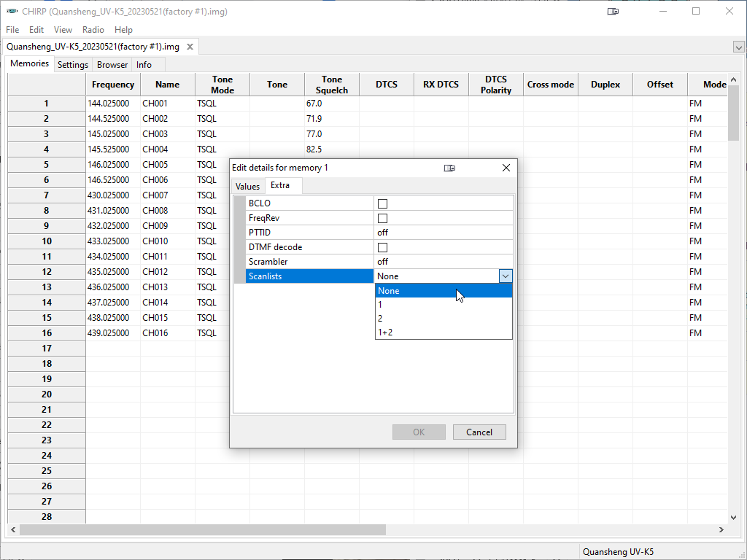Click the scroll up arrow of memory table

pos(734,79)
